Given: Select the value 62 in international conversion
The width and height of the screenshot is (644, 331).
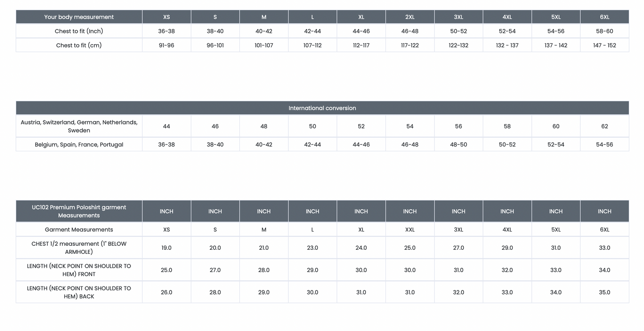Looking at the screenshot, I should (x=604, y=126).
